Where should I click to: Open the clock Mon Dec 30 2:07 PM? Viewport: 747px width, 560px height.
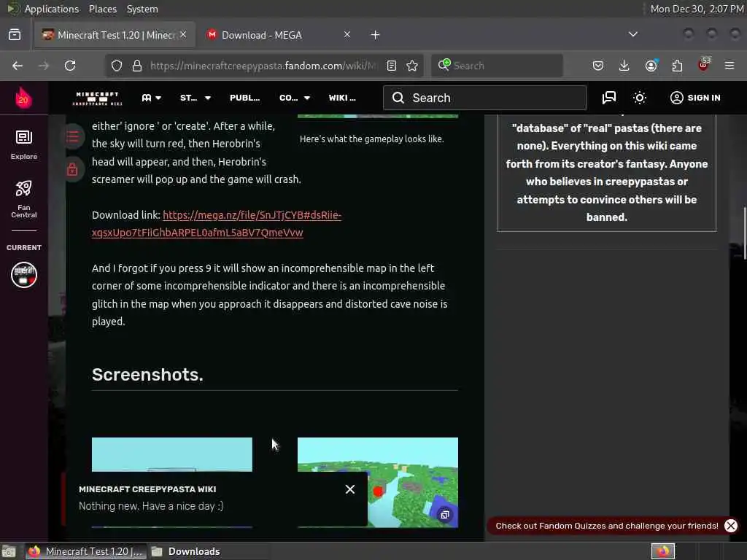(697, 9)
